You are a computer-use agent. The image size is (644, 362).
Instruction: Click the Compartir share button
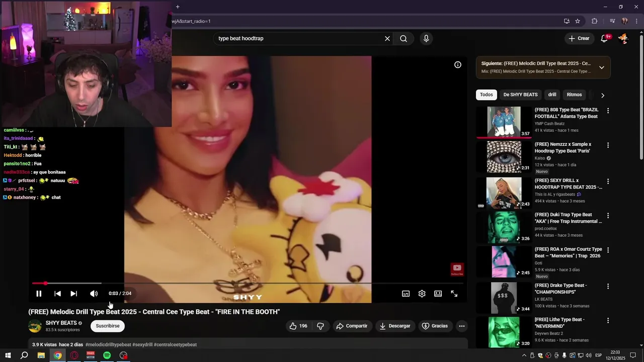pos(352,326)
